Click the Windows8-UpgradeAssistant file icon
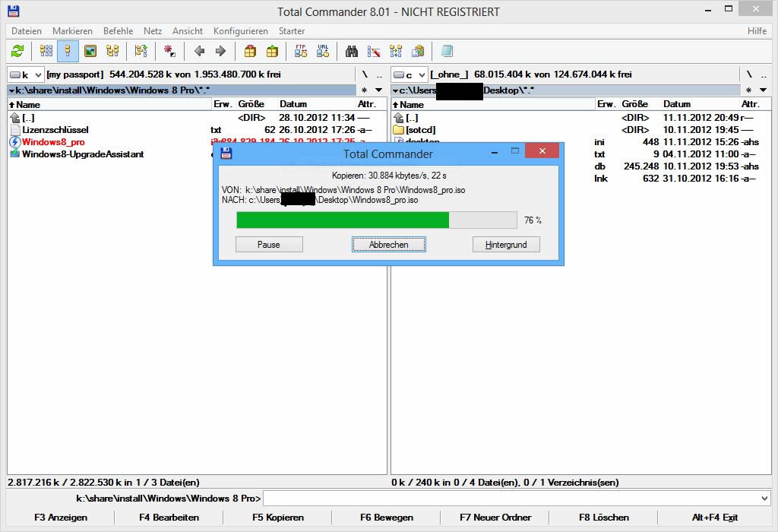The height and width of the screenshot is (532, 778). [15, 154]
